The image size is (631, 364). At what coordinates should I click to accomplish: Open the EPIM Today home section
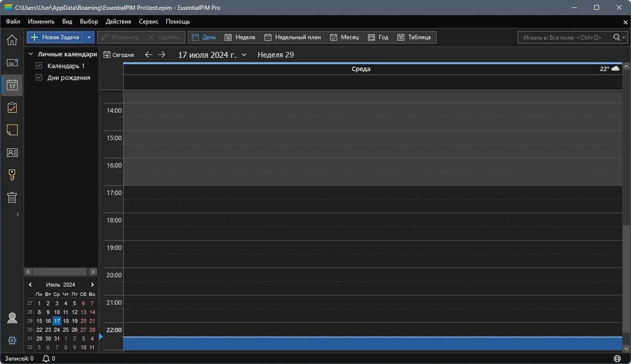pos(12,40)
